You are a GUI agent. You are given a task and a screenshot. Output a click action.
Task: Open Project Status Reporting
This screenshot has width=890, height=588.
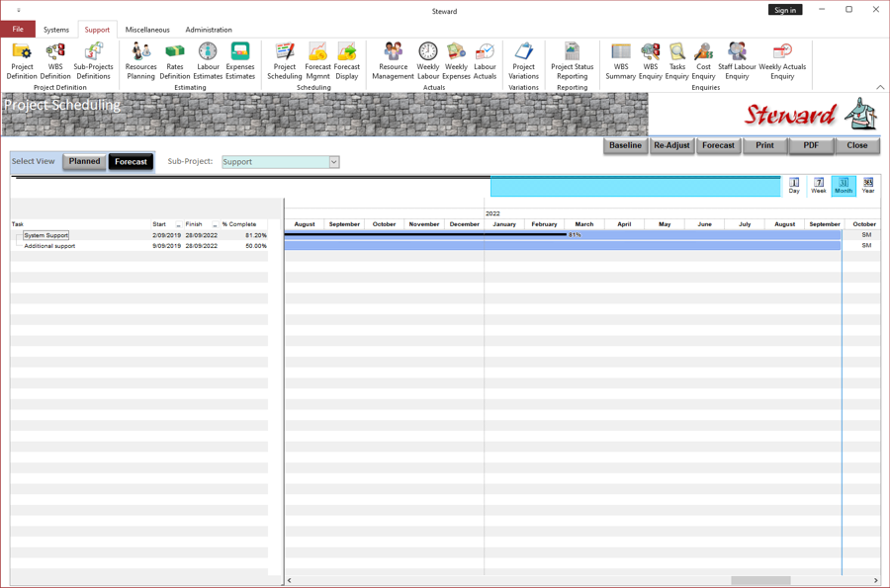point(573,61)
